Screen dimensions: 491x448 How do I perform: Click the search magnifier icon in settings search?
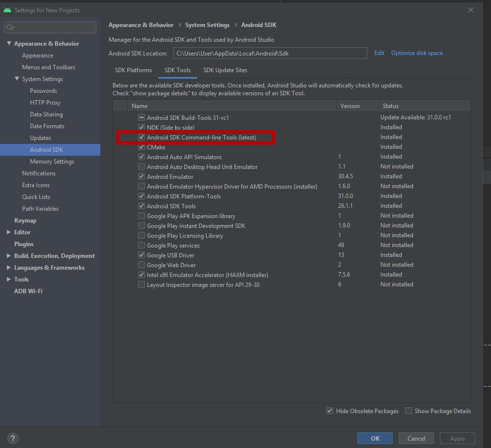point(10,28)
